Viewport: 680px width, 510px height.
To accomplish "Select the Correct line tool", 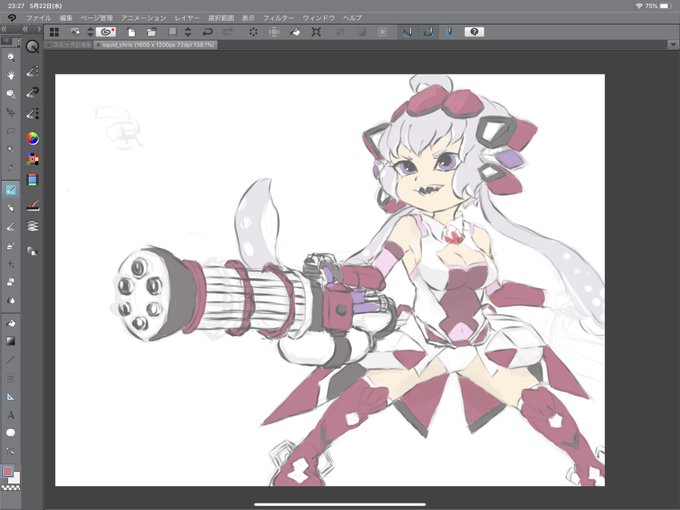I will (11, 451).
